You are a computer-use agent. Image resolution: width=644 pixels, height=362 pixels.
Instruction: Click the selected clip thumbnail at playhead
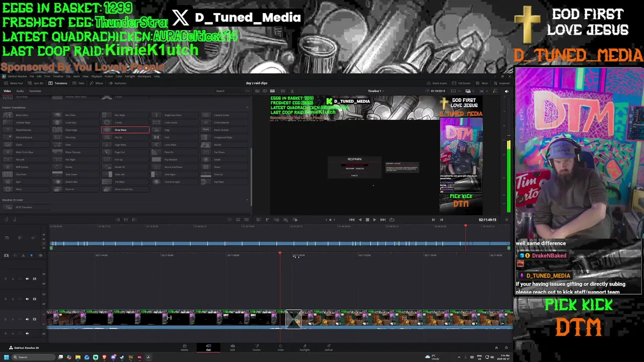click(293, 319)
